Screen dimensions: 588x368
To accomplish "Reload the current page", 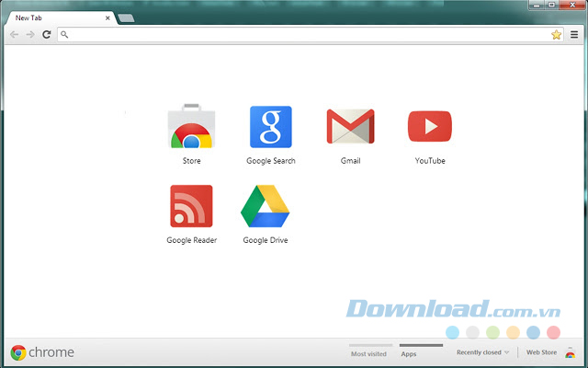I will click(47, 35).
